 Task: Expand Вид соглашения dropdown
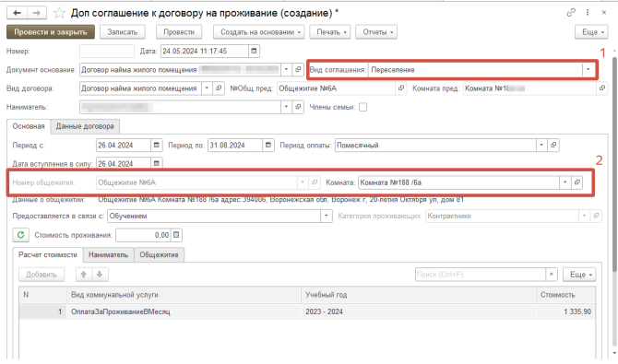coord(588,70)
